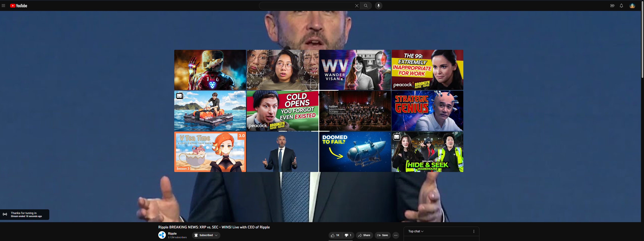The image size is (644, 241).
Task: Open the Ripple channel avatar
Action: [x=162, y=235]
